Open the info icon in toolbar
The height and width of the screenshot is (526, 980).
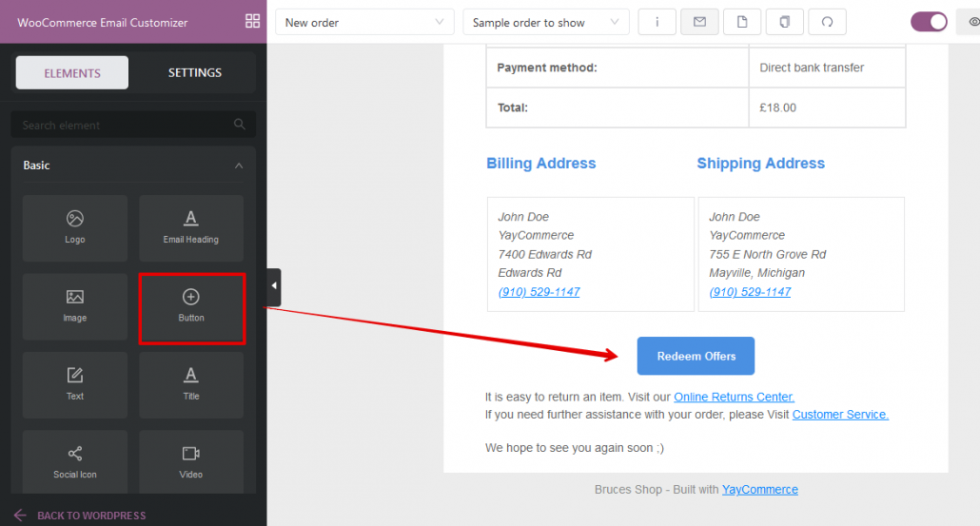[x=657, y=22]
